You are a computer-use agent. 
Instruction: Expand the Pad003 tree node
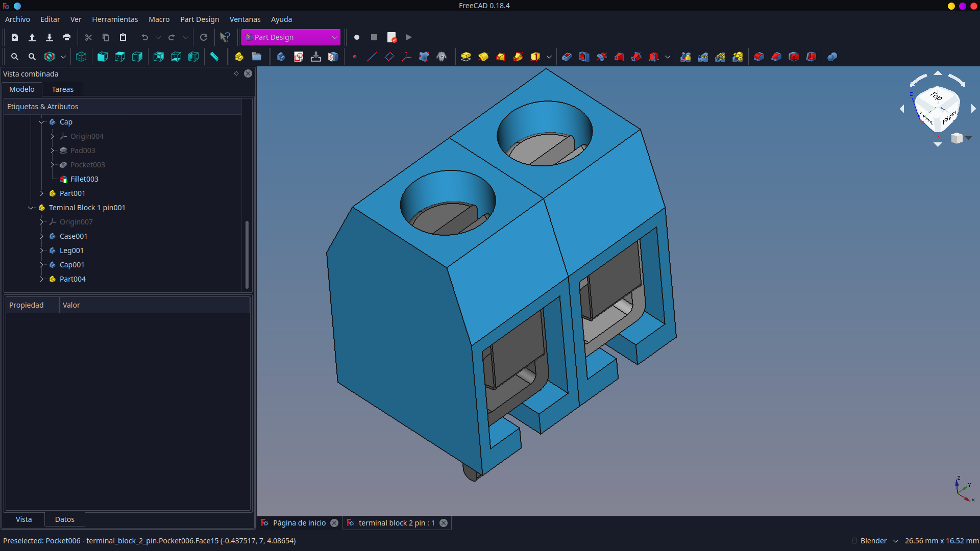point(52,151)
